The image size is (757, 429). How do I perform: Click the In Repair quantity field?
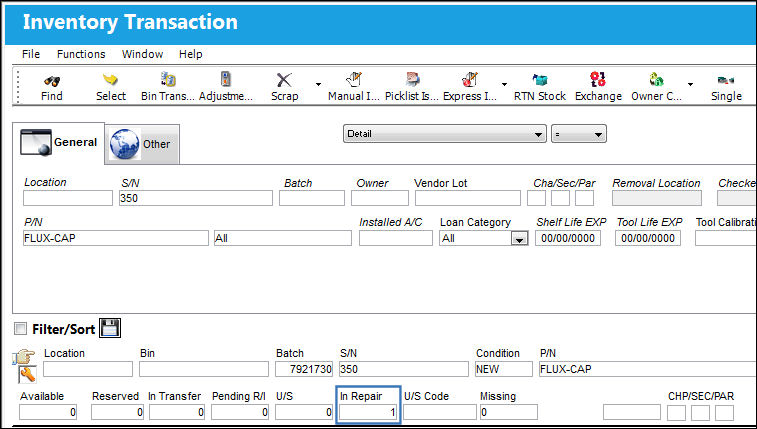point(368,412)
